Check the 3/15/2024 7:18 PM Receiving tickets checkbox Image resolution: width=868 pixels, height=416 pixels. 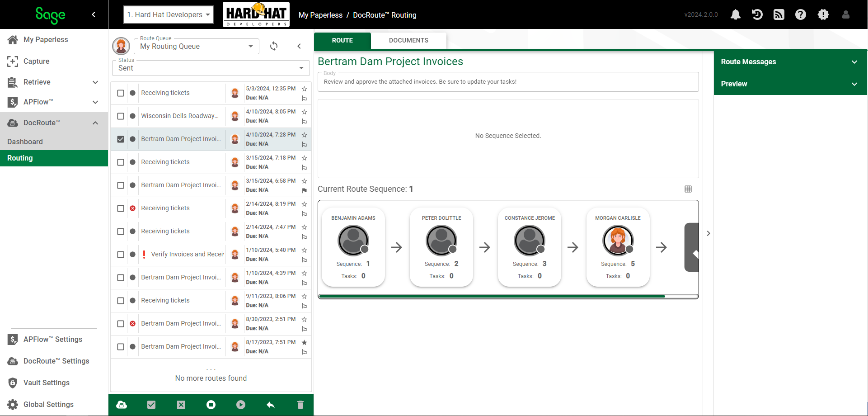(x=121, y=162)
